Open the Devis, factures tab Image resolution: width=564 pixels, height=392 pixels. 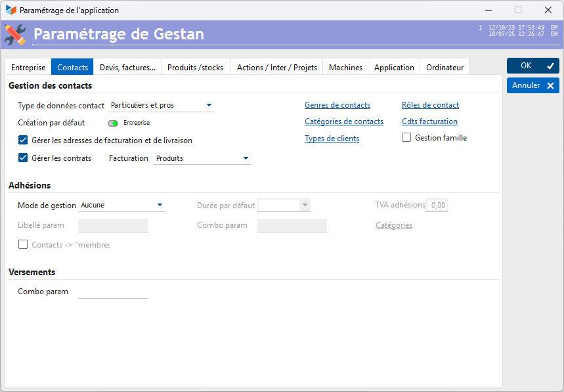[127, 67]
